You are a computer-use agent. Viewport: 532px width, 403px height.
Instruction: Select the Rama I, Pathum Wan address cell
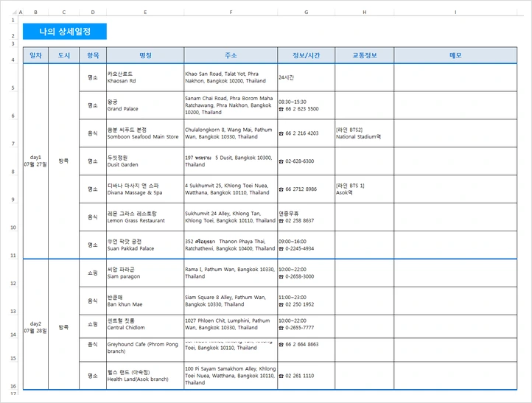pos(231,273)
